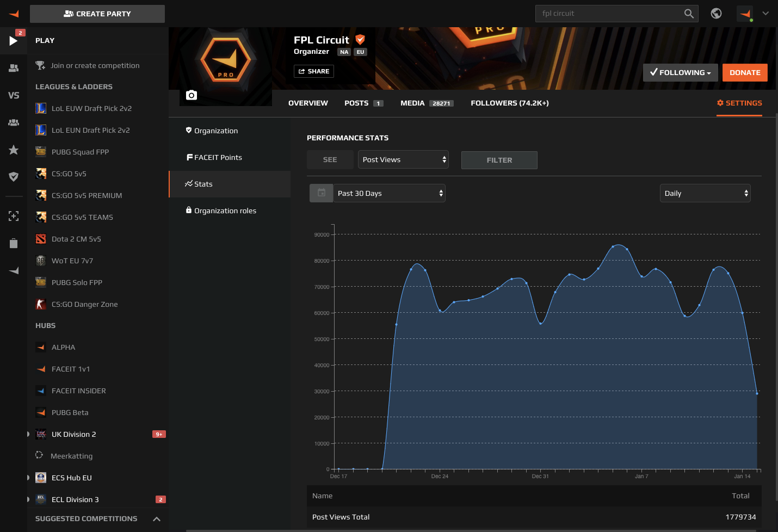Open the Following dropdown button

(x=681, y=72)
